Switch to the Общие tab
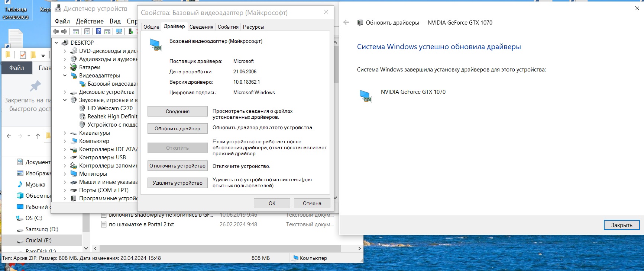This screenshot has height=271, width=644. [151, 27]
